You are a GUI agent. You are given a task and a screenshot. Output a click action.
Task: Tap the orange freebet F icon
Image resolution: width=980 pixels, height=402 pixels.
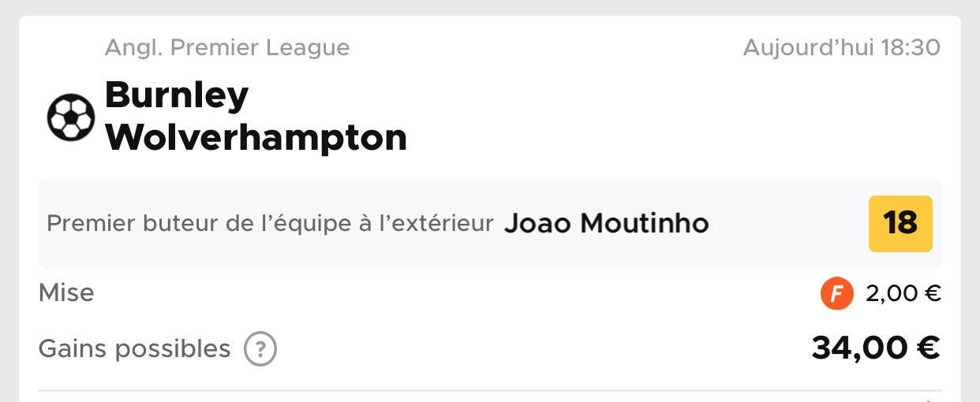[x=837, y=294]
